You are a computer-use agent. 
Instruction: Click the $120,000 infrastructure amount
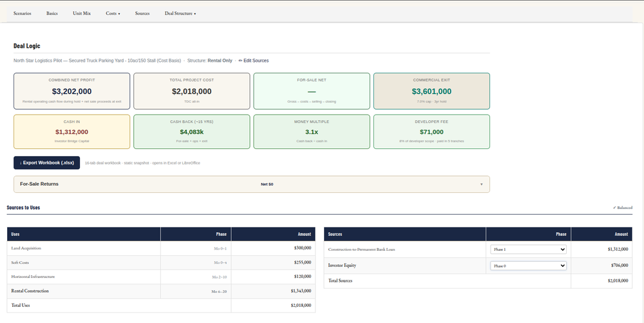(303, 277)
